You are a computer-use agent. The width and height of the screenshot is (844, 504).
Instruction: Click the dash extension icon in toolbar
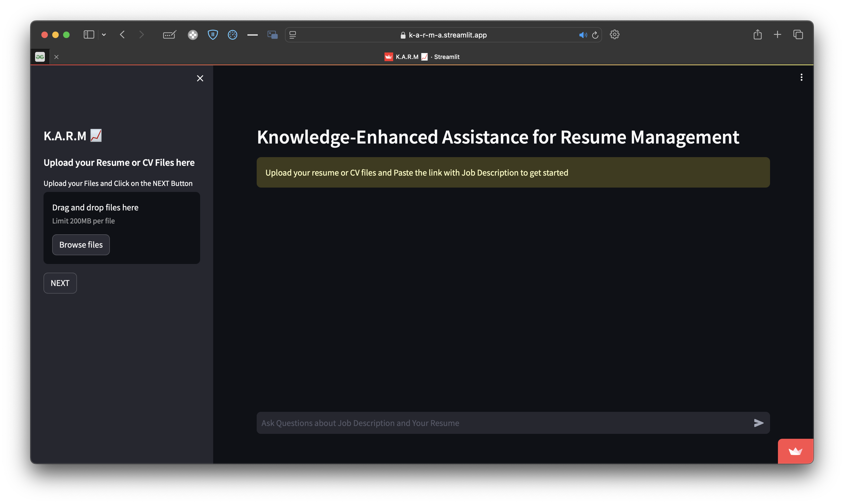point(252,35)
